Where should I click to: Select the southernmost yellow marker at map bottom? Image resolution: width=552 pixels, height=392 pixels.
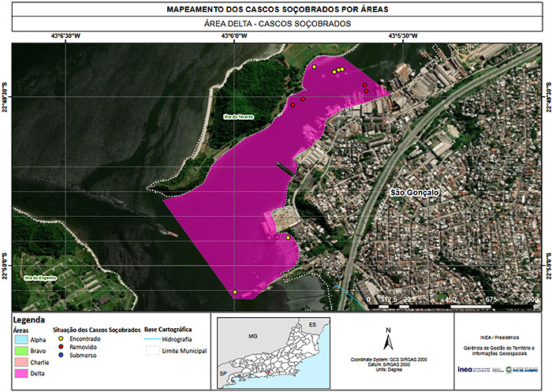(235, 292)
